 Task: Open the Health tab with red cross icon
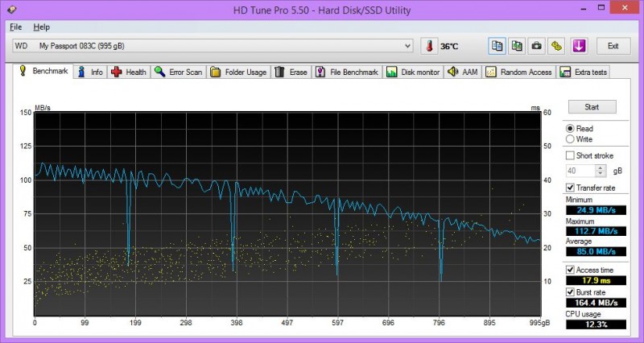pyautogui.click(x=129, y=72)
